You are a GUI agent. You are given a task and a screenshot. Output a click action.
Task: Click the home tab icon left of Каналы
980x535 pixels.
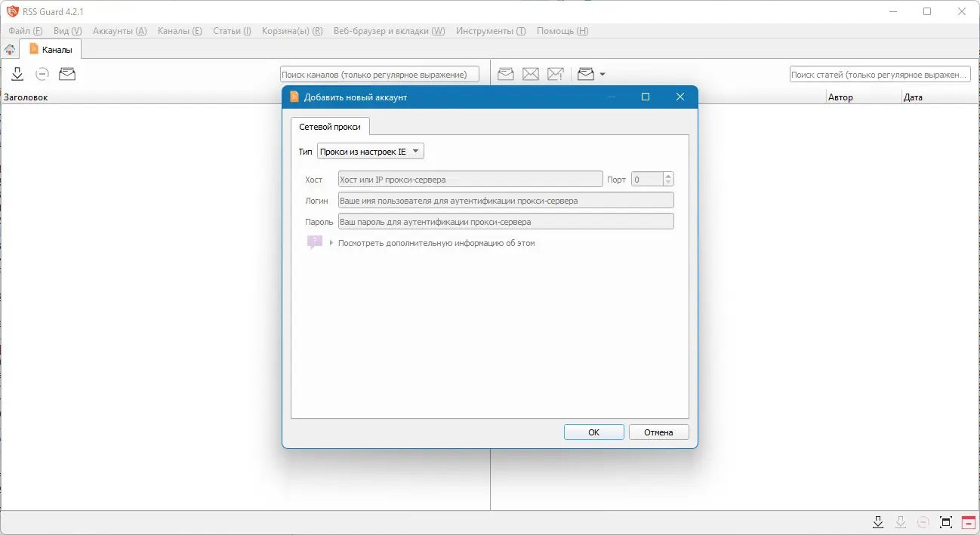click(x=9, y=50)
